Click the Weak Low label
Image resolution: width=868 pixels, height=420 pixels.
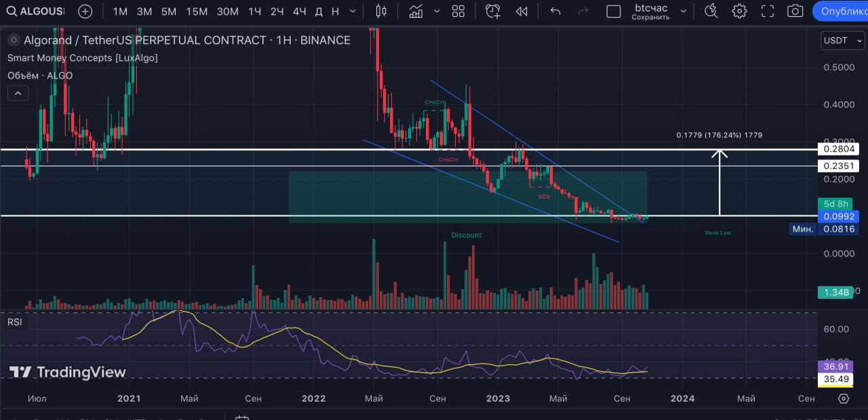(x=717, y=232)
